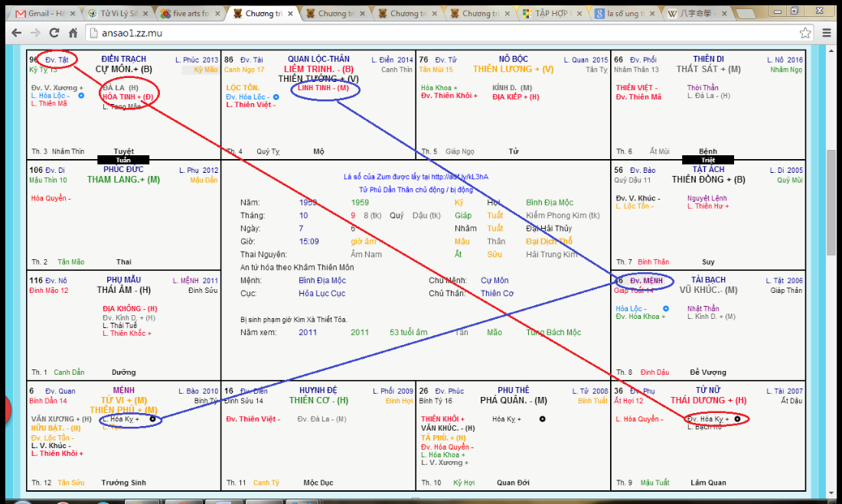Click the blue dot beside Hóa Lộc in Tài Bạch
Image resolution: width=842 pixels, height=504 pixels.
pos(666,308)
